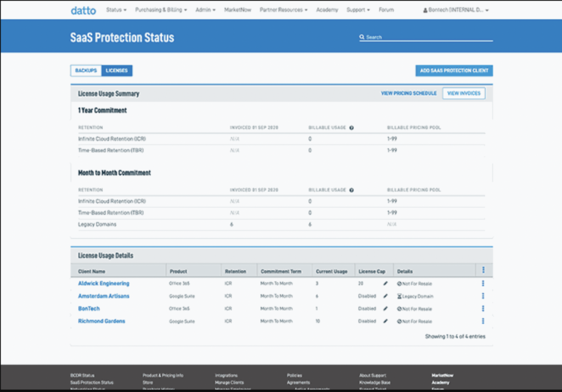Open row actions menu for Richmond Gardens
562x392 pixels.
pyautogui.click(x=483, y=321)
